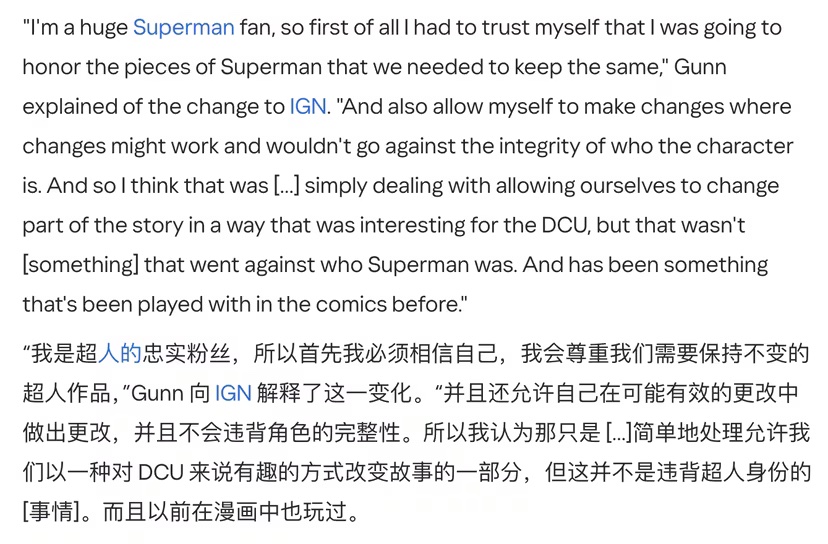Open the IGN link in the Chinese translation
The image size is (828, 544).
pos(233,393)
